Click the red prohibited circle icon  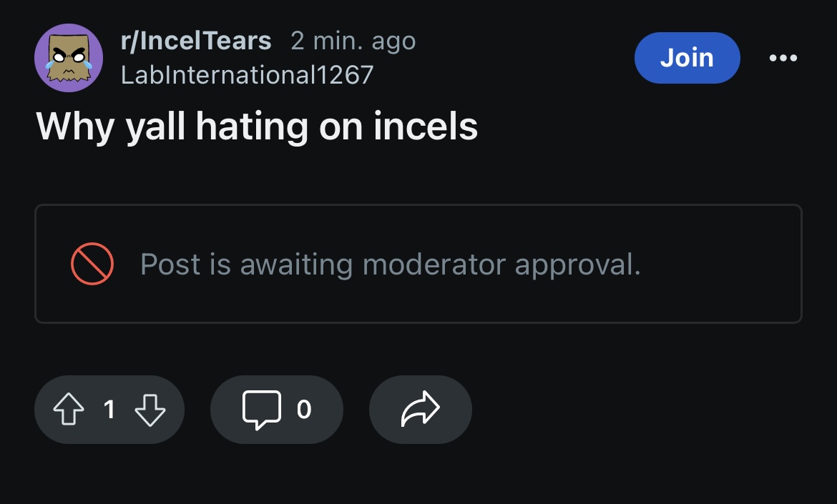click(x=92, y=264)
